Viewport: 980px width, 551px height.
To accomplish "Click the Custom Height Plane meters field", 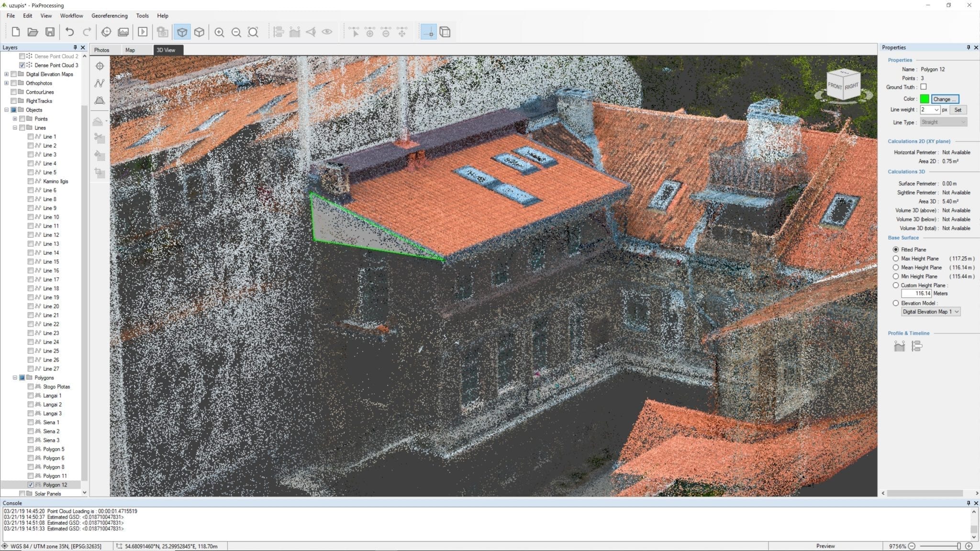I will click(x=916, y=294).
